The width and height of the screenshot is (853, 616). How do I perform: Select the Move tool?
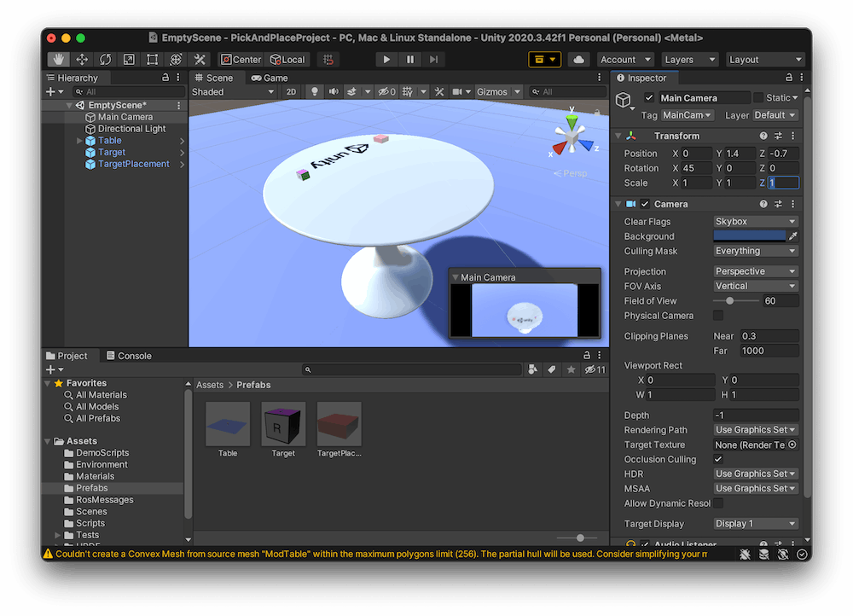click(x=82, y=60)
